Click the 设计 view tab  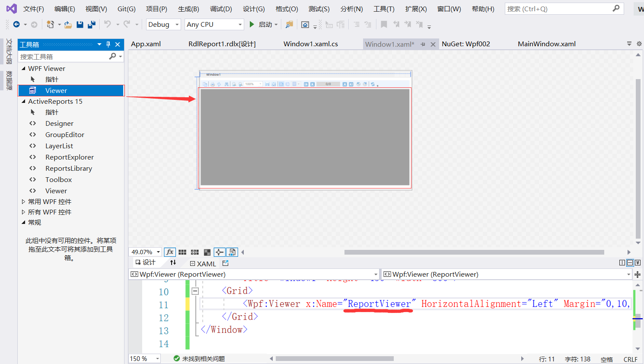coord(145,262)
